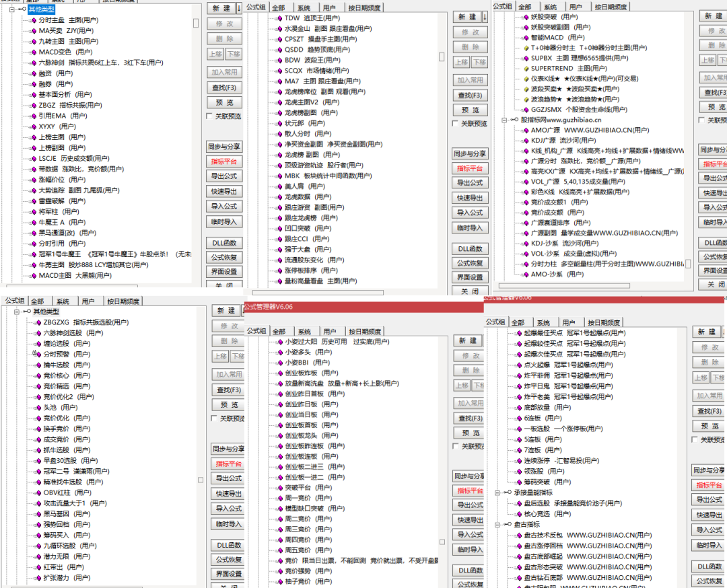This screenshot has height=588, width=727.
Task: Open 公式组 tab in the bottom-right panel
Action: coord(495,322)
